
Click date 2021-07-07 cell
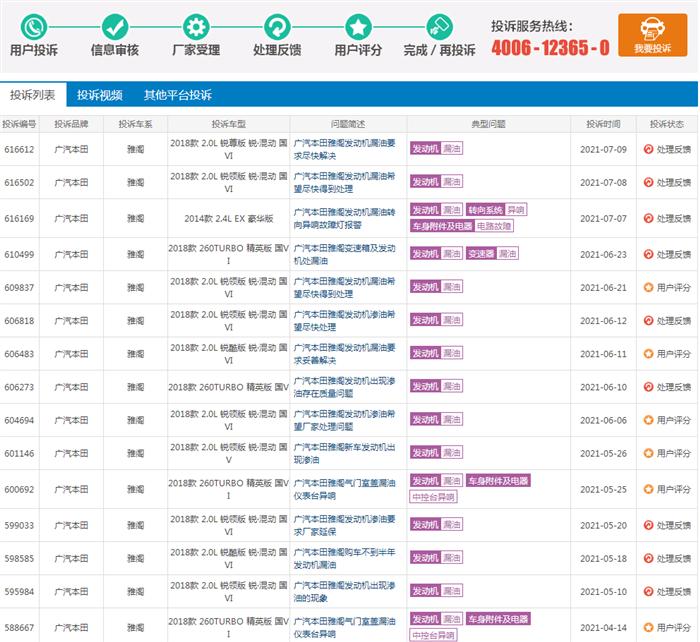603,218
